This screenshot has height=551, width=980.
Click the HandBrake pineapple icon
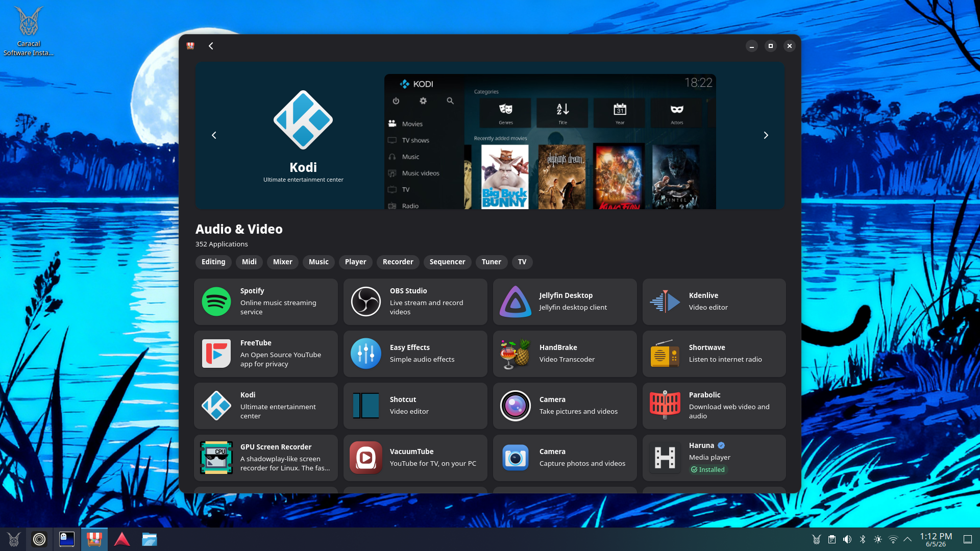coord(516,354)
